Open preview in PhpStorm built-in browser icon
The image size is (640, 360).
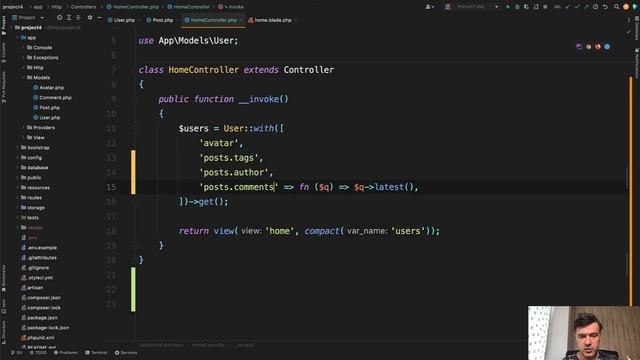pyautogui.click(x=579, y=47)
